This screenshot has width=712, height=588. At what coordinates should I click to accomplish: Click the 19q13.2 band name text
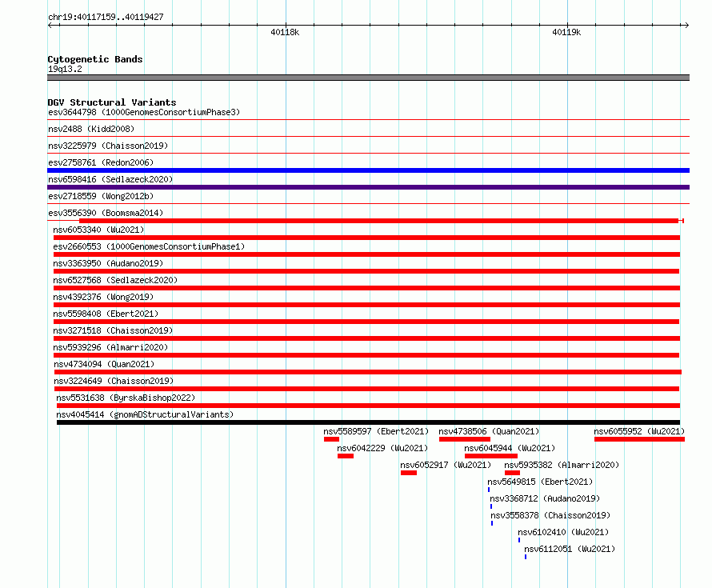point(65,69)
